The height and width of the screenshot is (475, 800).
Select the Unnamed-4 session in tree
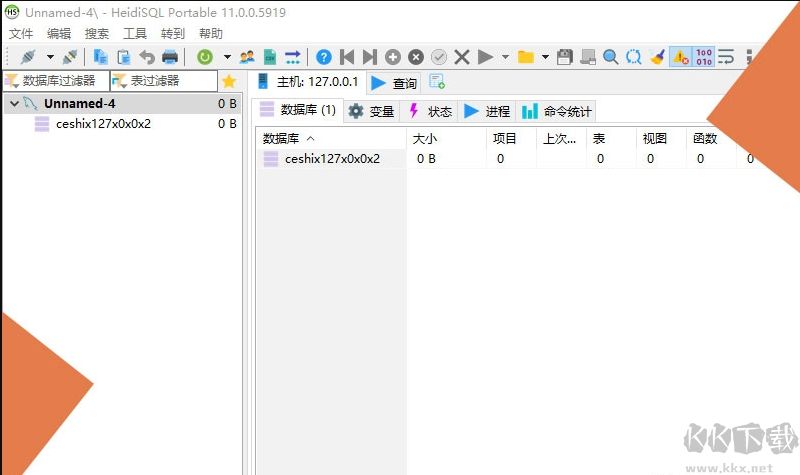(80, 104)
